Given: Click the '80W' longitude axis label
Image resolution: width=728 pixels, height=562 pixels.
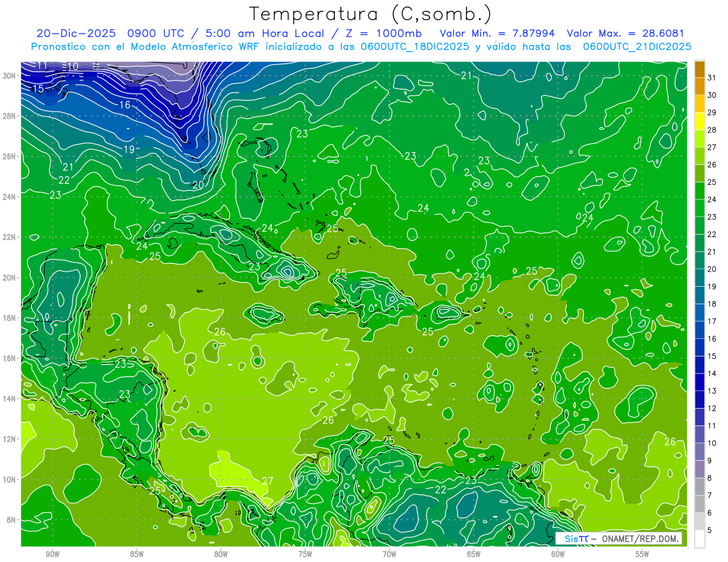Looking at the screenshot, I should [221, 554].
